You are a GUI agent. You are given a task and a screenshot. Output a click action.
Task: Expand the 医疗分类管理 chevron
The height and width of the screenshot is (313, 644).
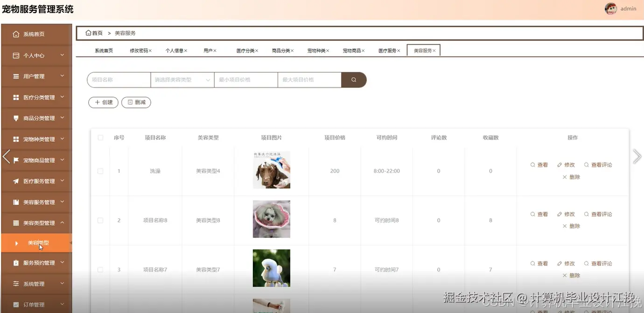tap(62, 97)
